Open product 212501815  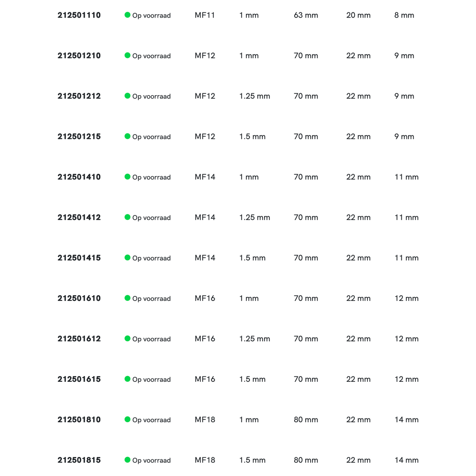tap(79, 460)
